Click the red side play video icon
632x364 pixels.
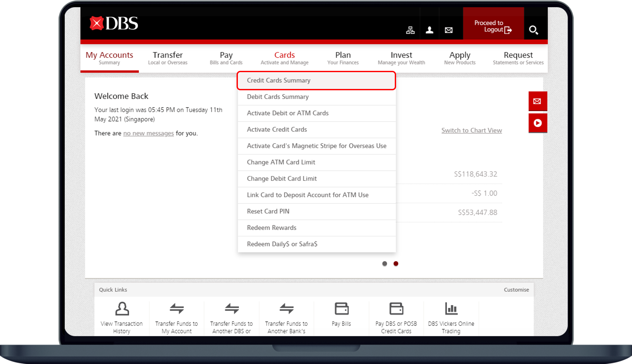point(538,123)
